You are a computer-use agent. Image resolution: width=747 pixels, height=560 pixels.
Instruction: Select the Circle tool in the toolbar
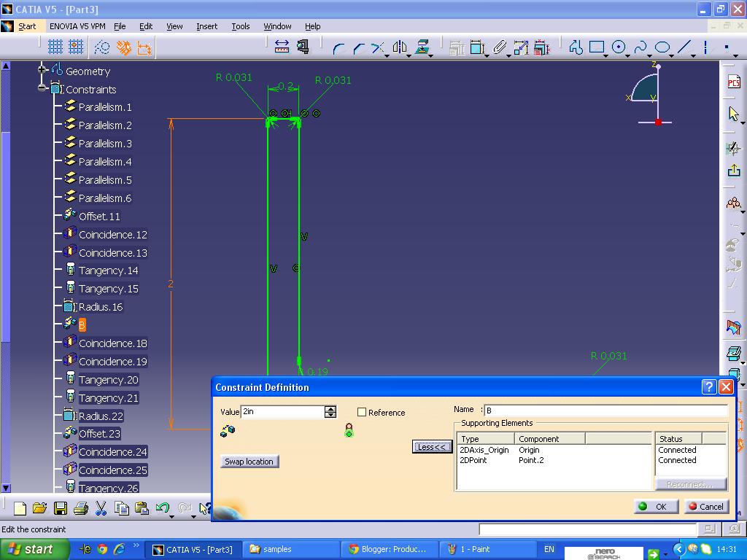pos(618,47)
